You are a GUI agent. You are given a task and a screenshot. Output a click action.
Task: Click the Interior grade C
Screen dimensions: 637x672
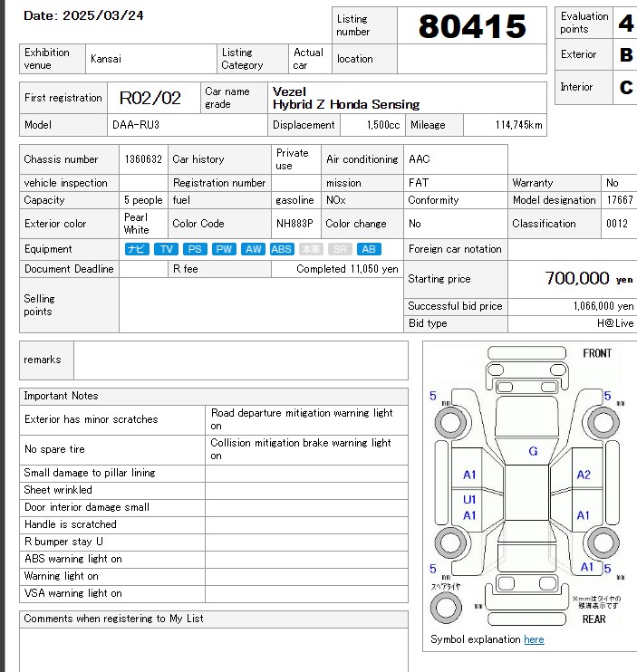(x=626, y=87)
